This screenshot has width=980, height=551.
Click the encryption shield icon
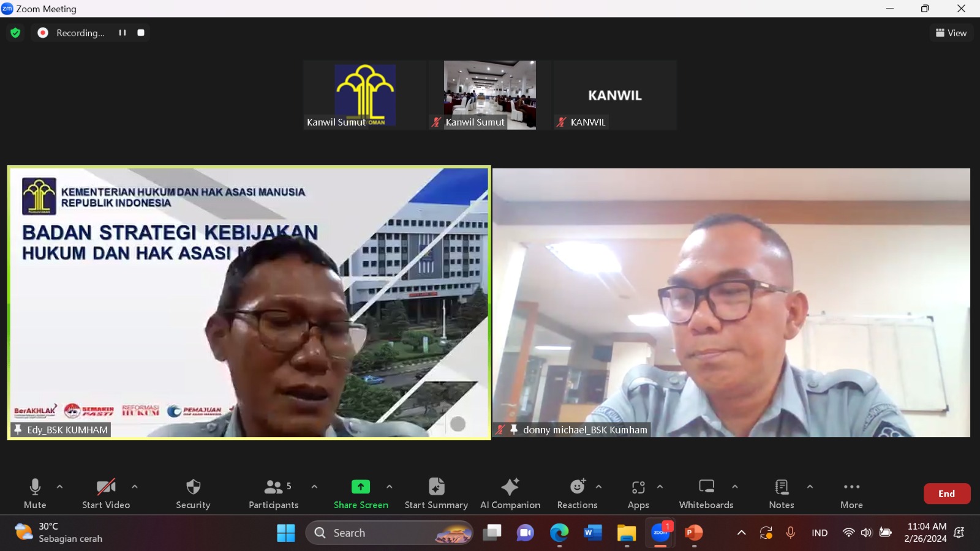15,33
